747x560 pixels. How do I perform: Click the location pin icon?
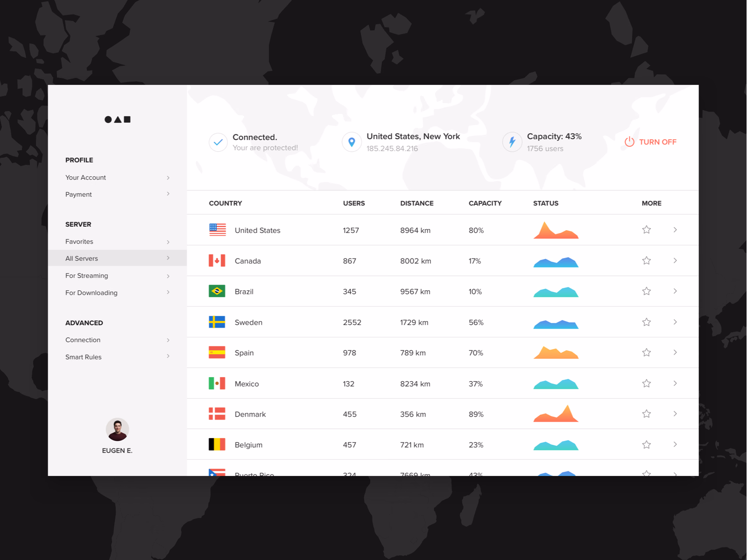tap(352, 142)
